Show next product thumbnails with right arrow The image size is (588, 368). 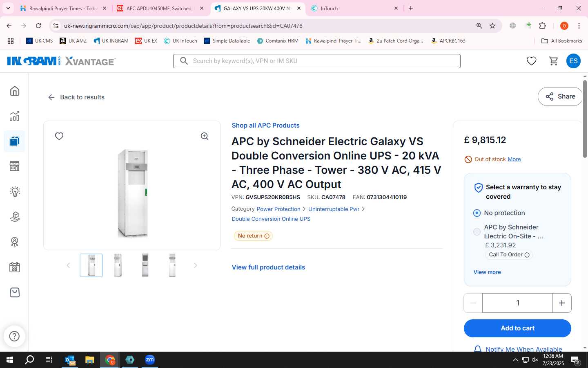click(195, 265)
